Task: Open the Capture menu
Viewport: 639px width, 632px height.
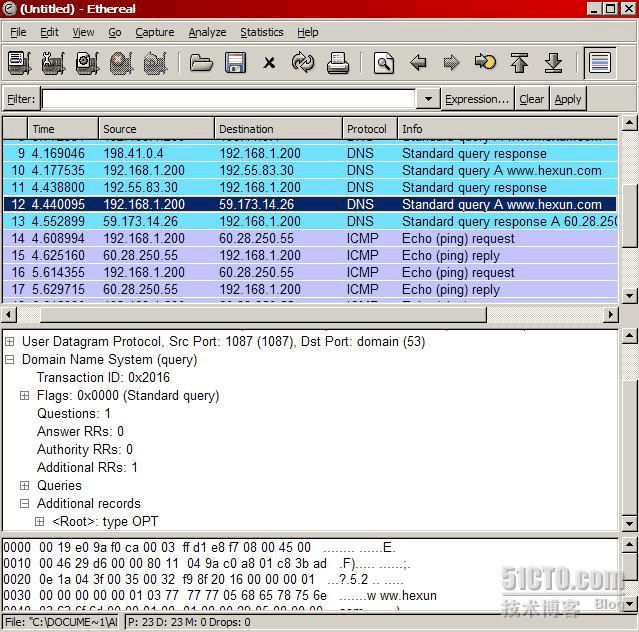Action: coord(154,32)
